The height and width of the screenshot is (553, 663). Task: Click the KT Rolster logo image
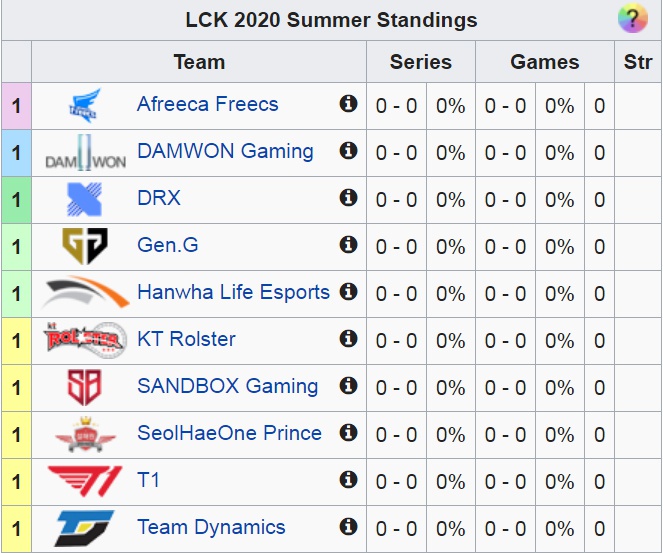click(85, 340)
